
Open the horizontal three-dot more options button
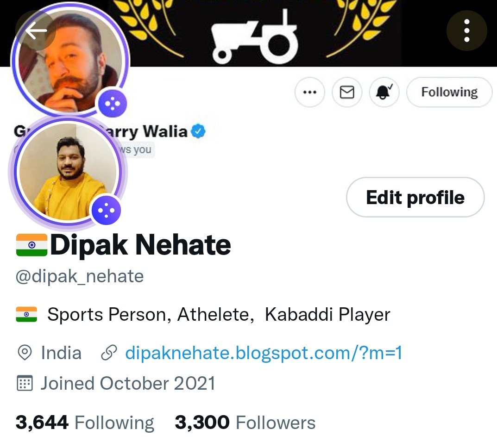coord(310,92)
